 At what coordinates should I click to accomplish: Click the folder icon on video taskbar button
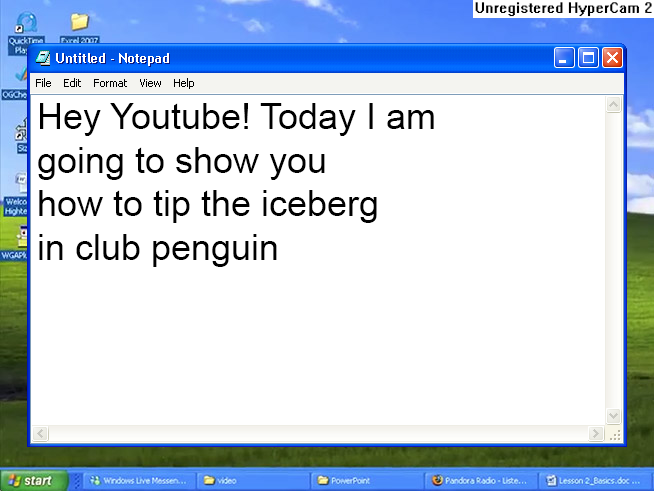coord(209,481)
